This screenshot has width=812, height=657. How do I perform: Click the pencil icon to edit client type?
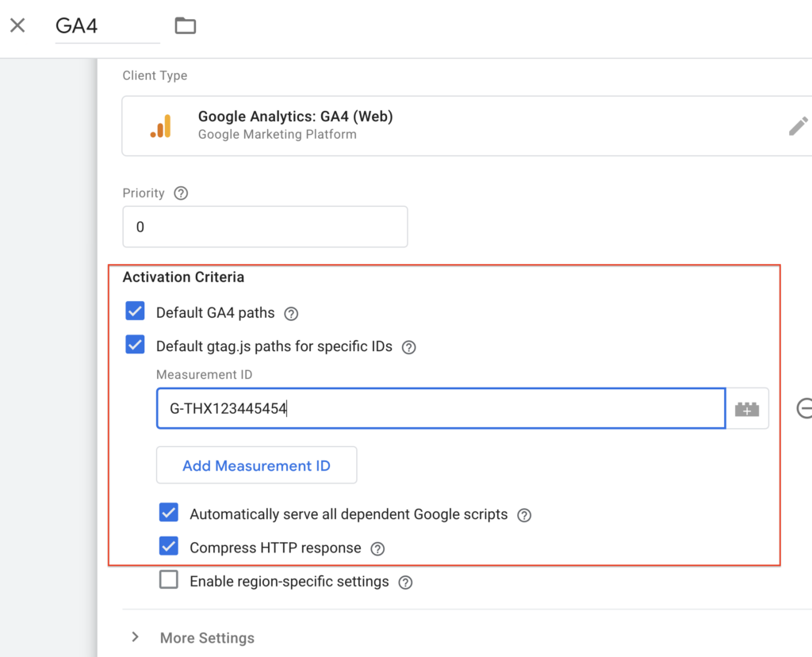coord(798,126)
